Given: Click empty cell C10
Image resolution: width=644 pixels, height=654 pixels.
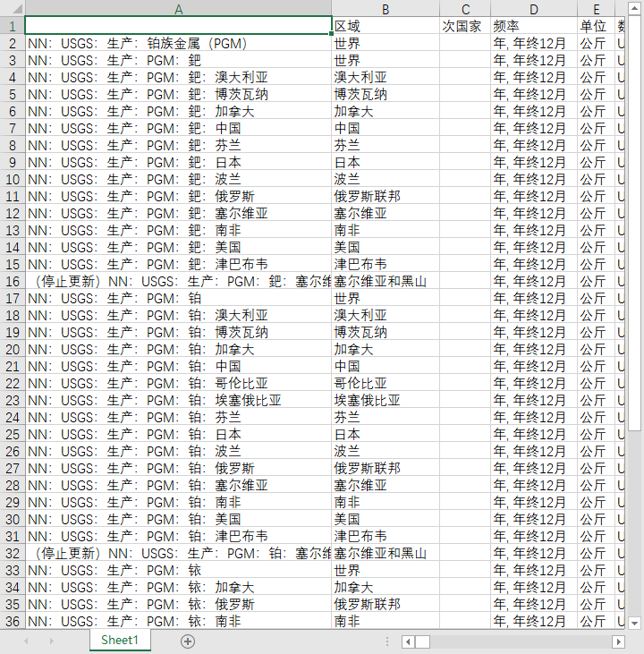Looking at the screenshot, I should click(465, 179).
